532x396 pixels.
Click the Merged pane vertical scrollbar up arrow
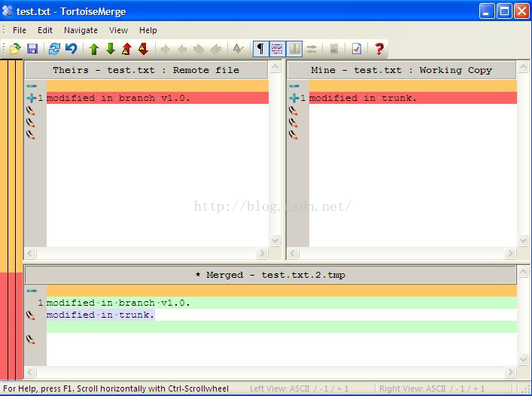click(x=523, y=272)
